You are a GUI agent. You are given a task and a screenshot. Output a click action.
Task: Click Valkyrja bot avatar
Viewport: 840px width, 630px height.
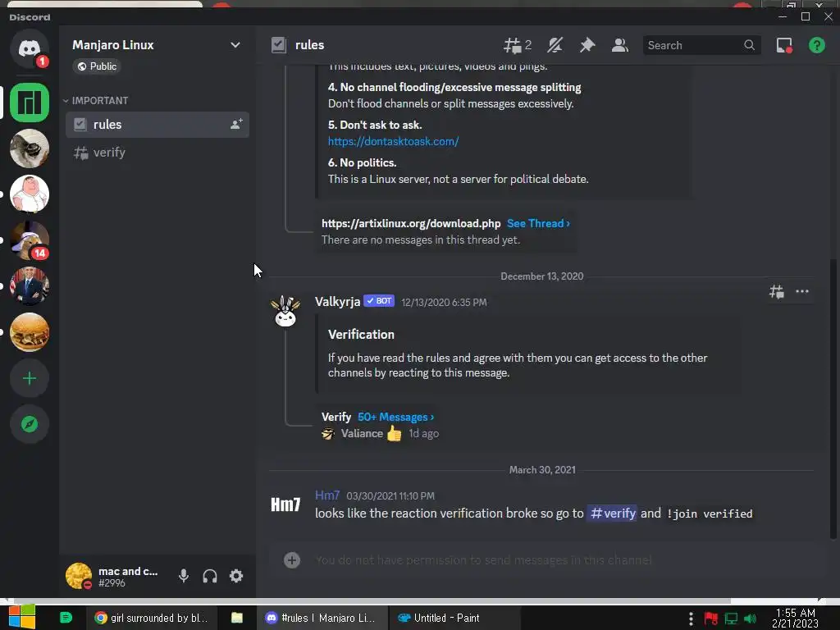[285, 311]
